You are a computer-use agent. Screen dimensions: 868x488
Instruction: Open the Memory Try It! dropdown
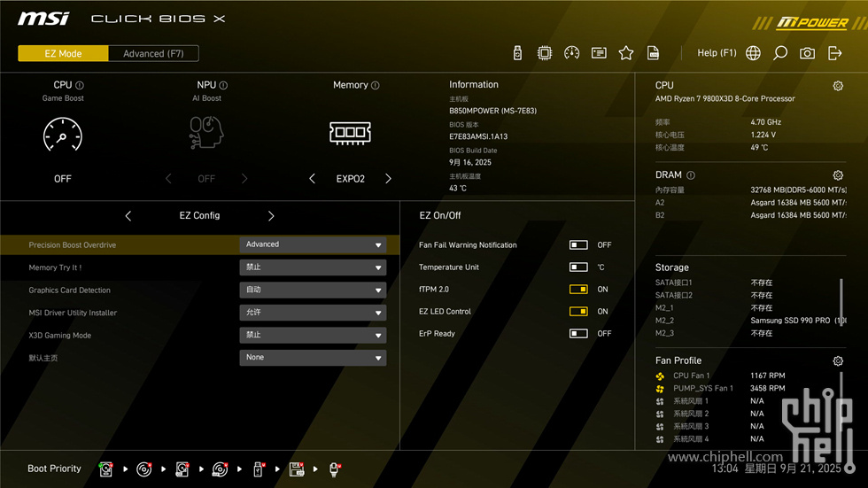pos(313,267)
